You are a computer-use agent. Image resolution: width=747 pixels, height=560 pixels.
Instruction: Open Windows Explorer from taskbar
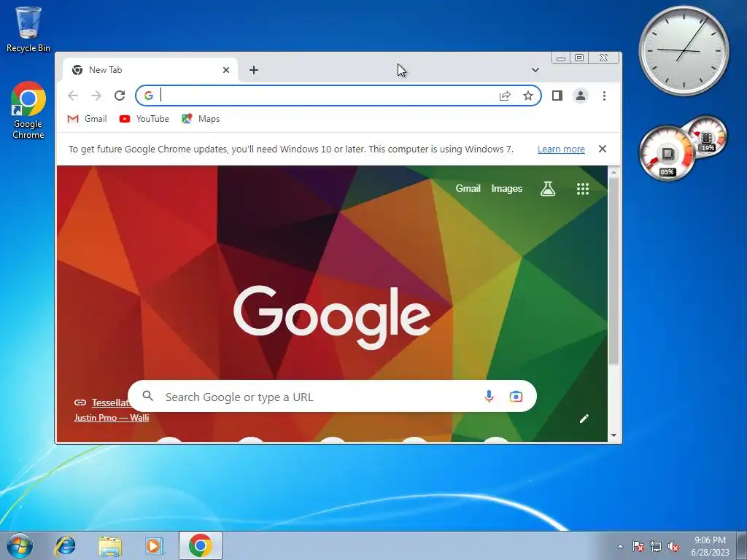(110, 545)
